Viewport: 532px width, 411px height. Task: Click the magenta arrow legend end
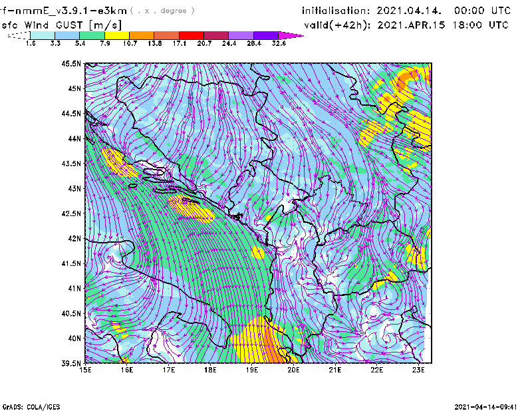click(x=291, y=35)
